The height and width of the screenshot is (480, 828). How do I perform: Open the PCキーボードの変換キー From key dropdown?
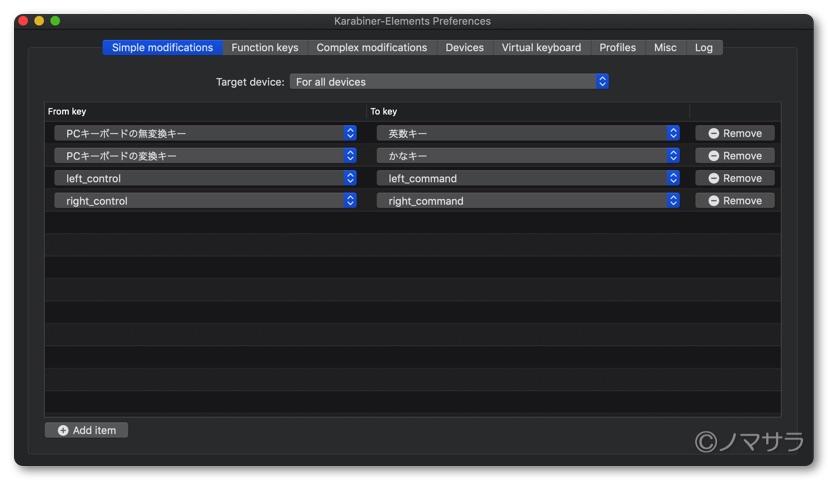click(x=205, y=156)
